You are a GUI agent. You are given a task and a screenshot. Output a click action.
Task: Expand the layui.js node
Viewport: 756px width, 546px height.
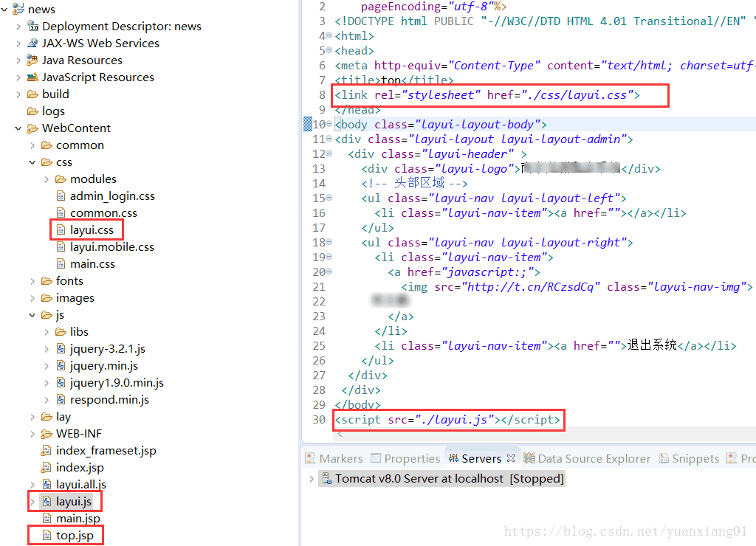coord(32,502)
